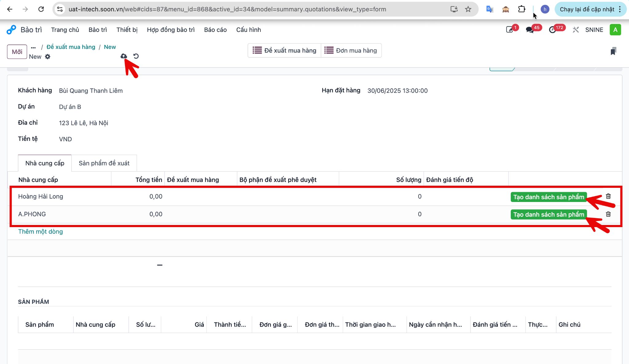The height and width of the screenshot is (364, 629).
Task: Delete the A.PHONG supplier row
Action: coord(608,214)
